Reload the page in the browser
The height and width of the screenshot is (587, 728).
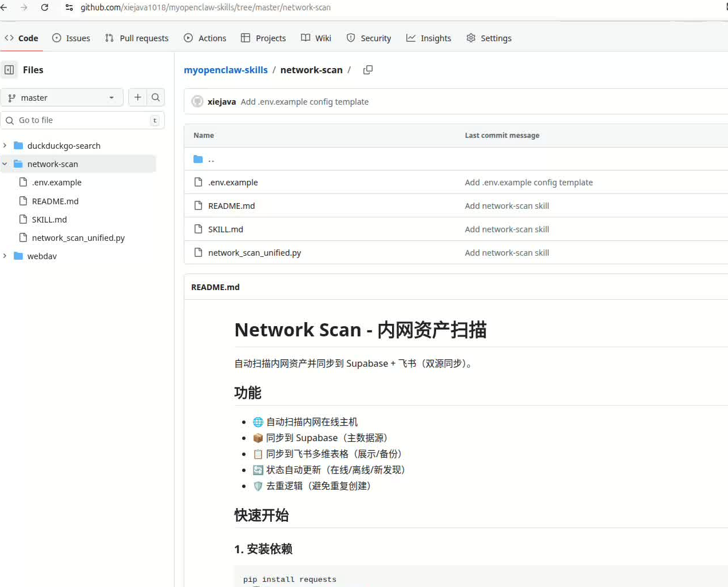pos(45,8)
